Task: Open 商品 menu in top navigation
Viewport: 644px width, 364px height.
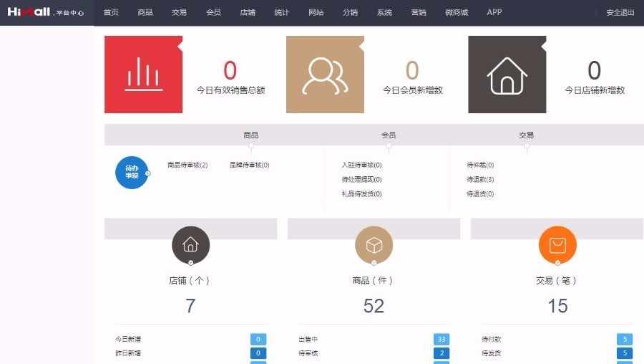Action: click(145, 12)
